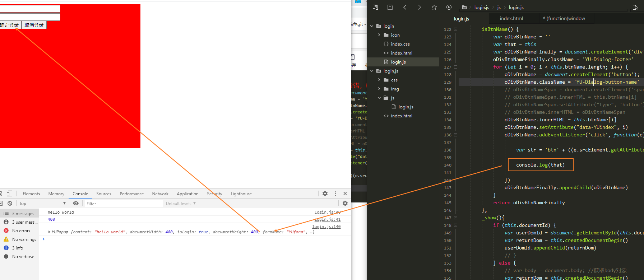Screen dimensions: 644x280
Task: Expand the 'img' folder
Action: (379, 89)
